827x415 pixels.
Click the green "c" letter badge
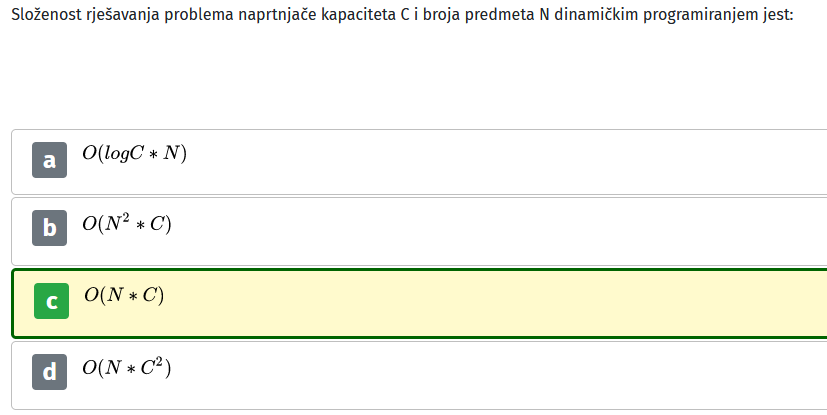coord(51,301)
